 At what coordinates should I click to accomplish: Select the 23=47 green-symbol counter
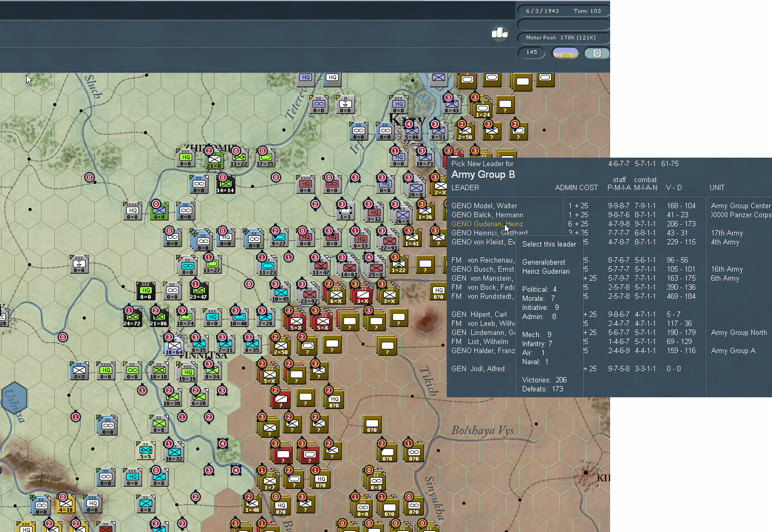198,291
